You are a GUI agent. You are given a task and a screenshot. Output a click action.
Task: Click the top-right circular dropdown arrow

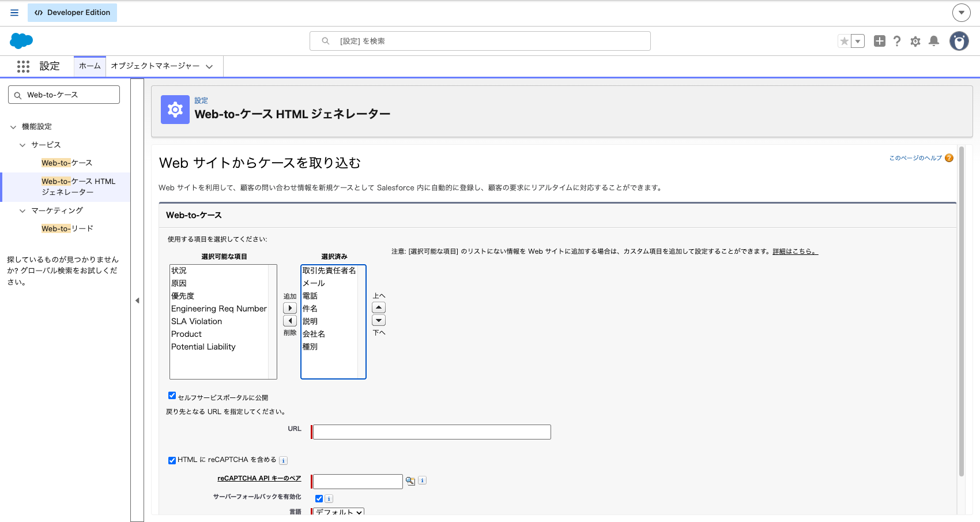coord(961,12)
